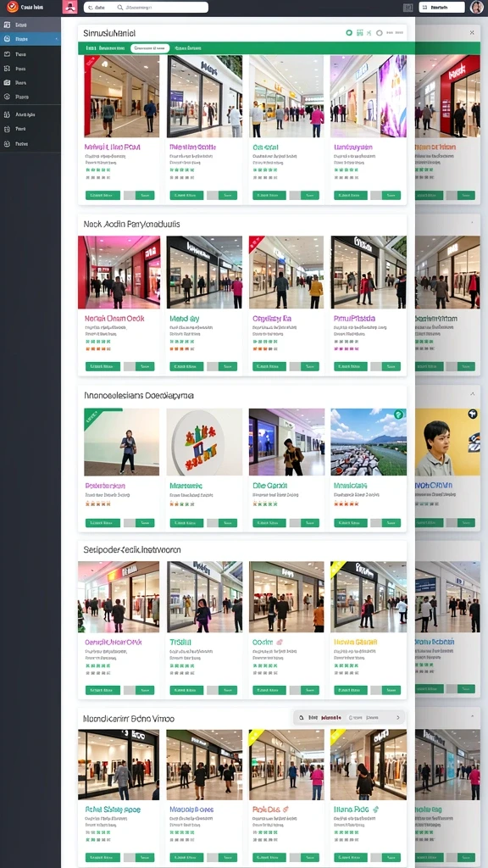Select the sidebar item directly below the blue one
Viewport: 488px width, 868px height.
30,54
